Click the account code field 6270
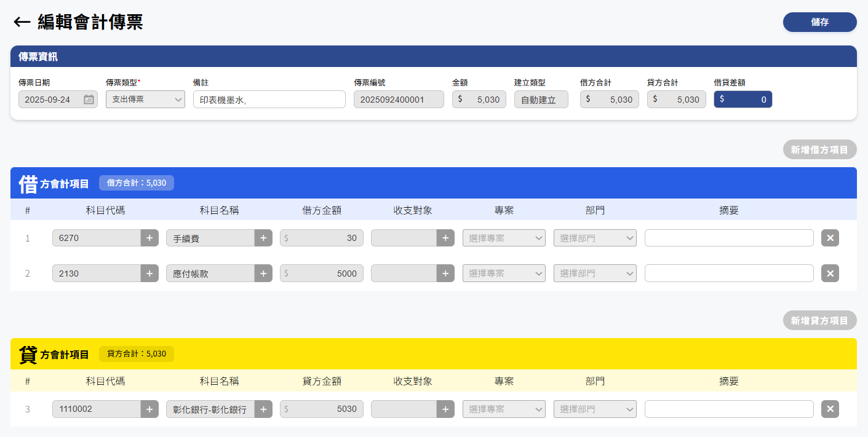 tap(97, 238)
